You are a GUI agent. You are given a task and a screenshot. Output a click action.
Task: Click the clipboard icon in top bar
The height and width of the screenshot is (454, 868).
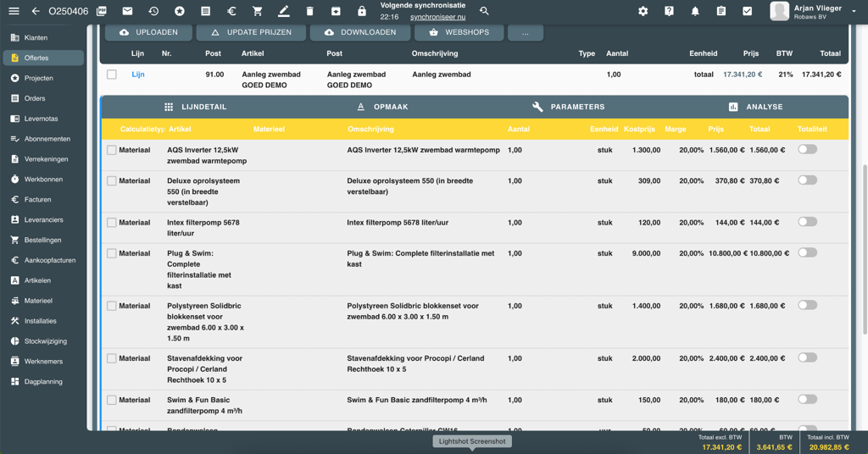[721, 11]
